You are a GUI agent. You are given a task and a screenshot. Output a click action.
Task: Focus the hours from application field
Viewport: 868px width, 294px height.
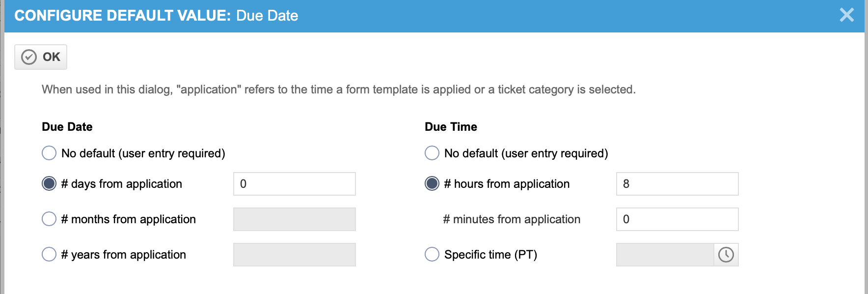tap(678, 184)
